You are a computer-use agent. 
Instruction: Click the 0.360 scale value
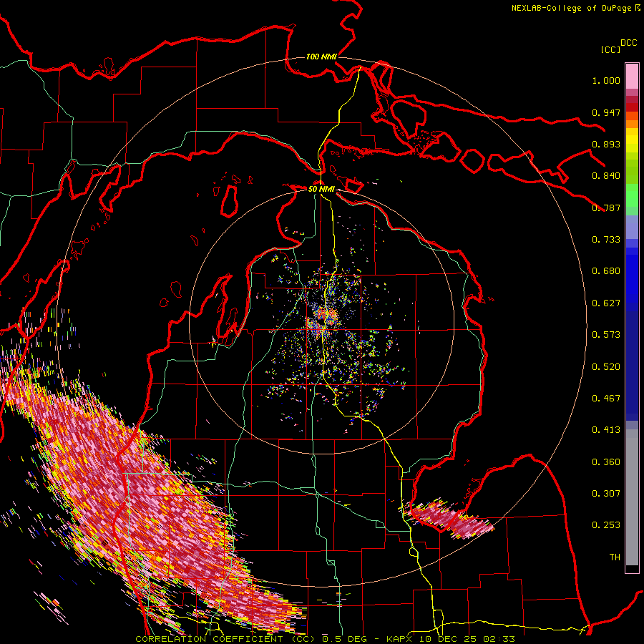tap(606, 462)
